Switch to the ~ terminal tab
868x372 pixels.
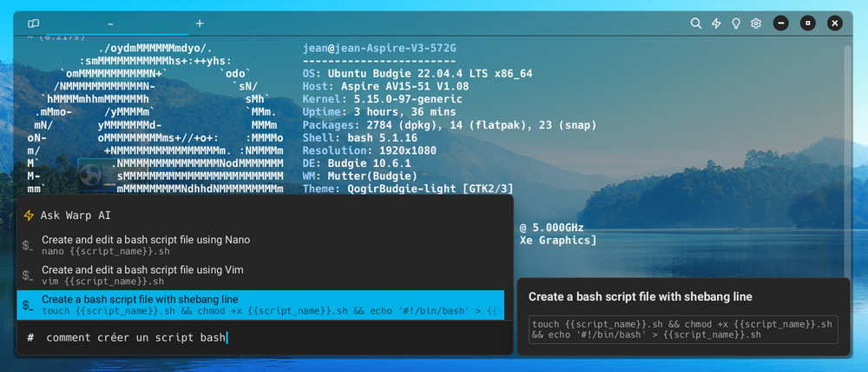[x=110, y=23]
